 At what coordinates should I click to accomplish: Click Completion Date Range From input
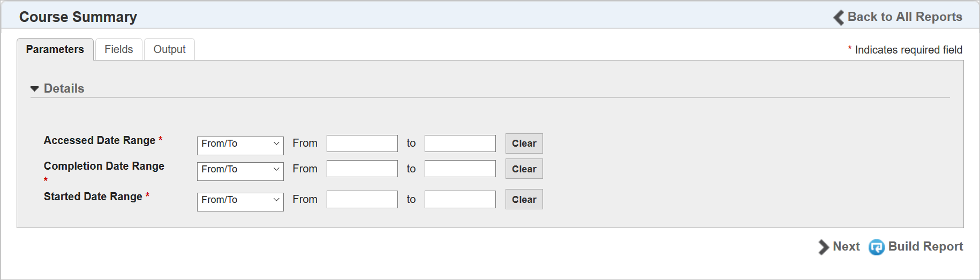[x=362, y=169]
